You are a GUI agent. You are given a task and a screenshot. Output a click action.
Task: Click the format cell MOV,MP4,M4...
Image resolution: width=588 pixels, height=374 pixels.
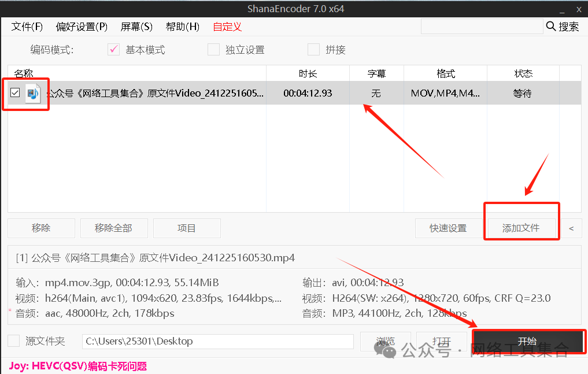coord(445,93)
